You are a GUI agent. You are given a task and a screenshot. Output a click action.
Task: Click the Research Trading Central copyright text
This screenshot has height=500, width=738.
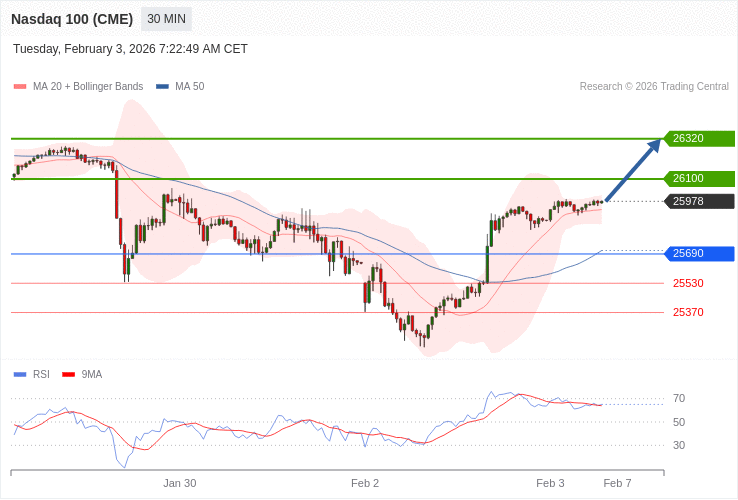pyautogui.click(x=654, y=87)
